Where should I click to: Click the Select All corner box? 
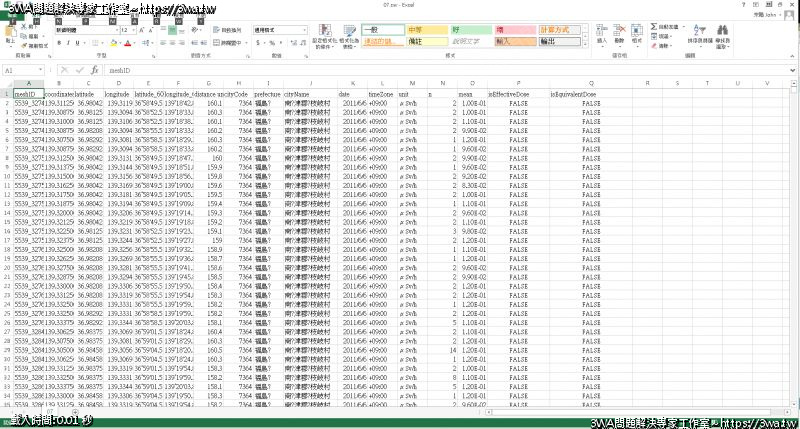coord(7,83)
